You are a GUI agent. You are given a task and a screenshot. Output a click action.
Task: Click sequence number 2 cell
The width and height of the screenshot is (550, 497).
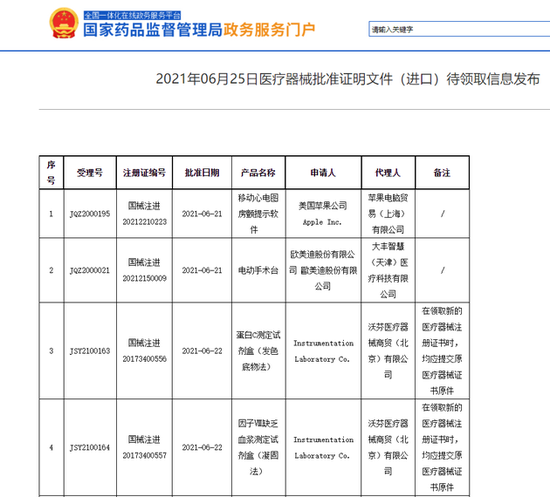click(51, 270)
